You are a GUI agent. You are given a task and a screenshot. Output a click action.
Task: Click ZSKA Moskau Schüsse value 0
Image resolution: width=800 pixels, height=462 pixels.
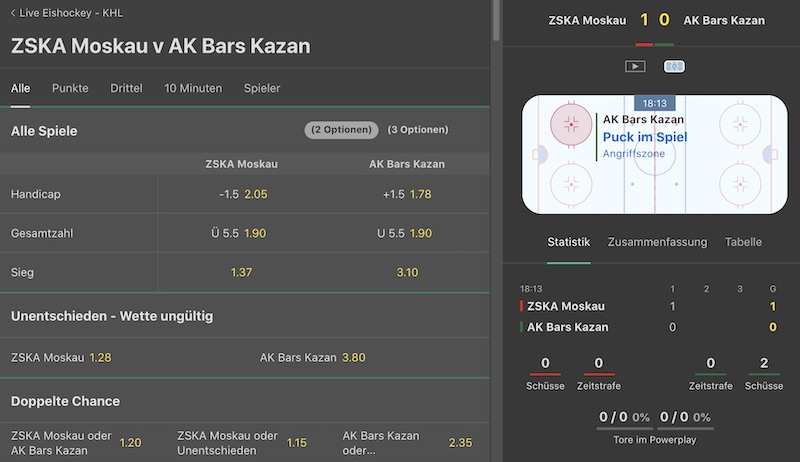point(545,363)
